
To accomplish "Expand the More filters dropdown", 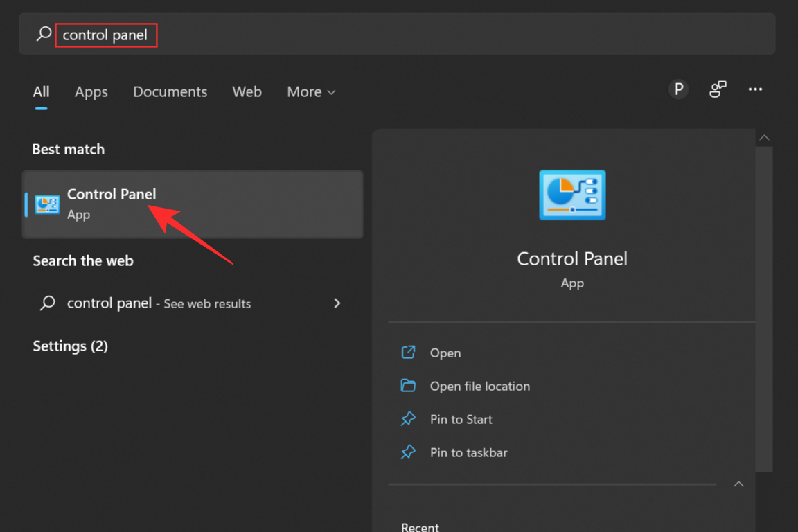I will (x=310, y=91).
